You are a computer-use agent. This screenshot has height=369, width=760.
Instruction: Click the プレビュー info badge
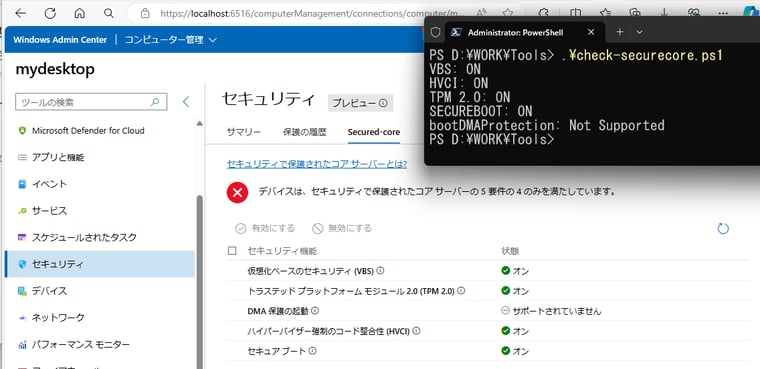(360, 103)
